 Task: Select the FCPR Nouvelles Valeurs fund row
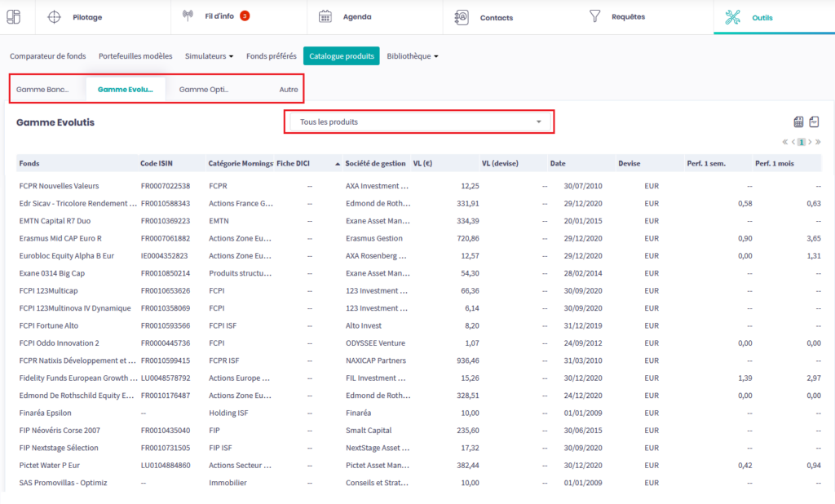(x=59, y=186)
